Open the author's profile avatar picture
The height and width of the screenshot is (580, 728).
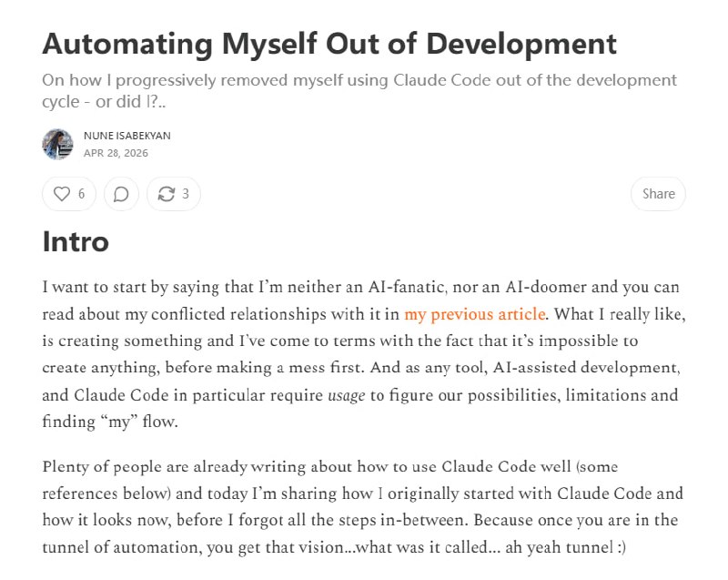coord(57,145)
